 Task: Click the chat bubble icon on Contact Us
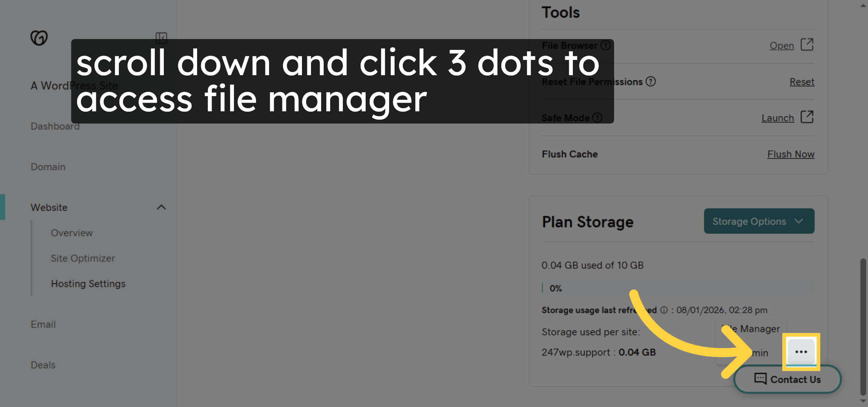click(x=760, y=379)
